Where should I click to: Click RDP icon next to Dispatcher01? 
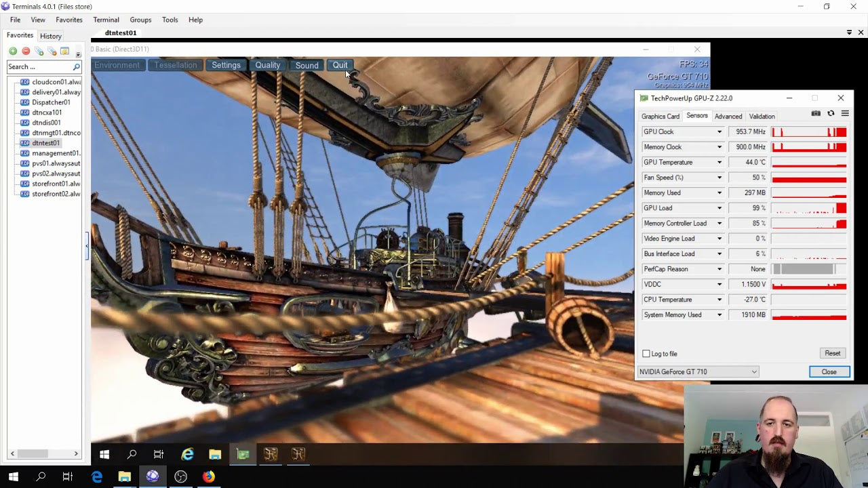(x=25, y=102)
